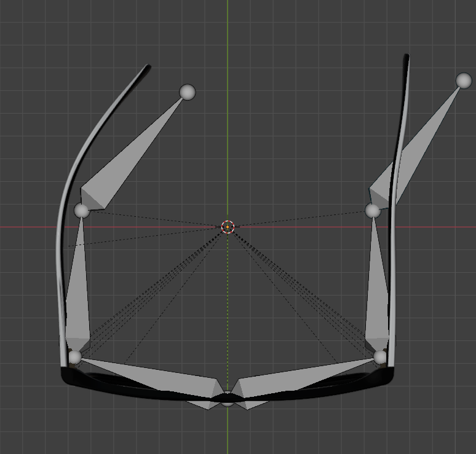The image size is (476, 454).
Task: Click the top tip of the left temple arm
Action: 147,66
